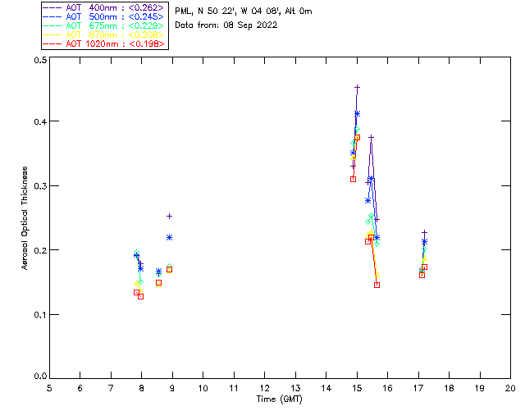The image size is (525, 420).
Task: Select hour 18 on the time axis
Action: pyautogui.click(x=449, y=388)
